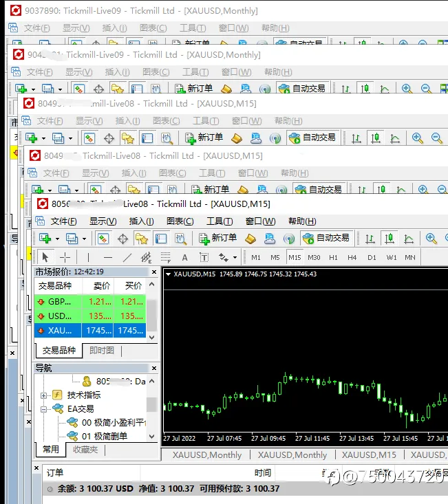The width and height of the screenshot is (448, 504).
Task: Open 插入(I) menu in front window
Action: point(141,221)
